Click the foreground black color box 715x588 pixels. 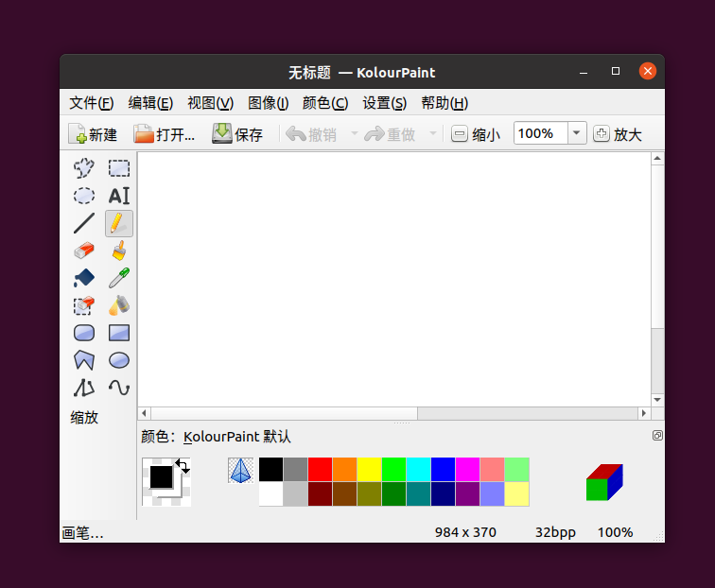tap(161, 477)
